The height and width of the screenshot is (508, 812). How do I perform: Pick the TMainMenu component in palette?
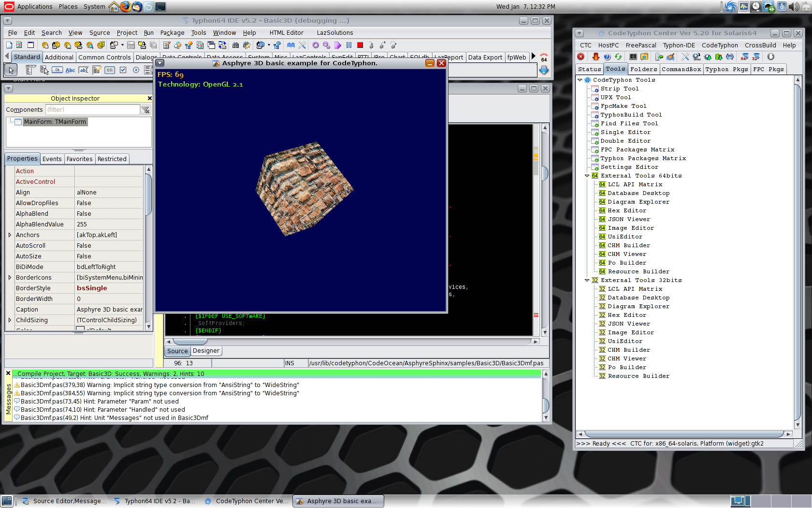30,70
